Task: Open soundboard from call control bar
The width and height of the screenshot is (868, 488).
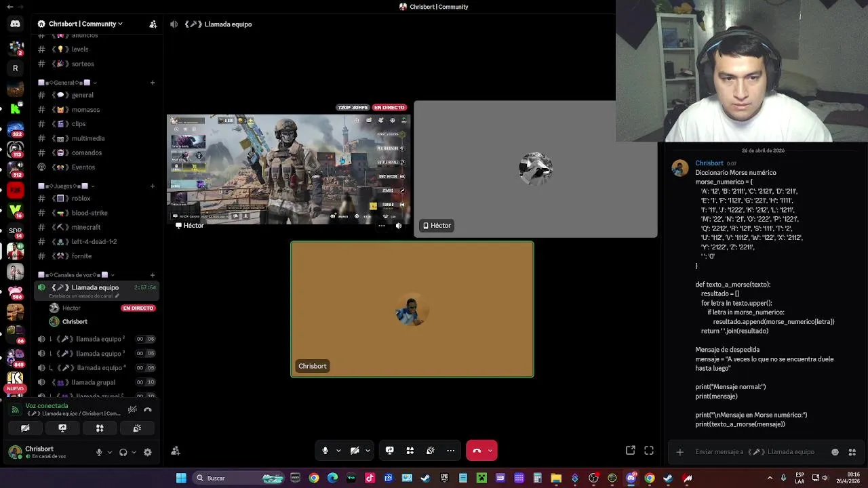Action: tap(430, 451)
